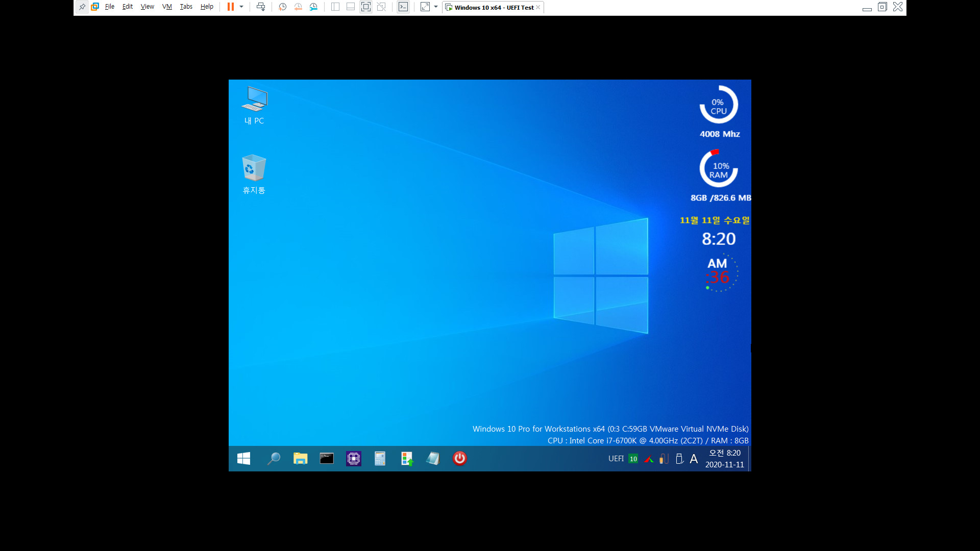Click the VMware library icon beside File
Viewport: 980px width, 551px height.
95,7
